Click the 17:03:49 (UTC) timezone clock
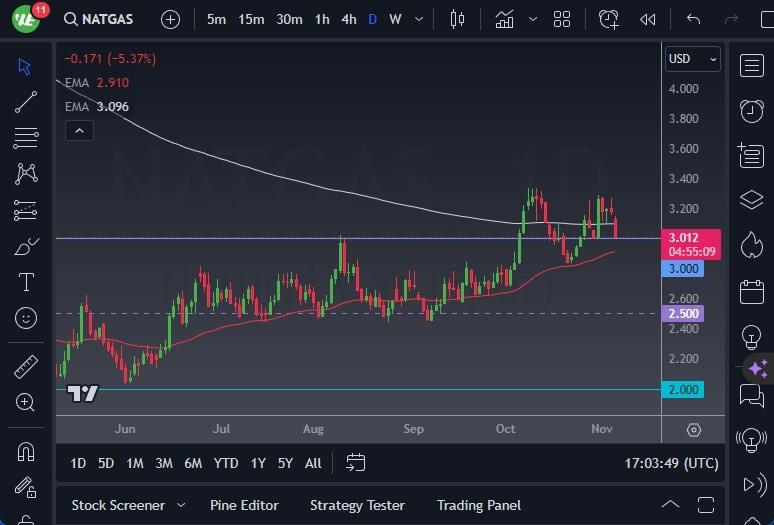 point(669,463)
